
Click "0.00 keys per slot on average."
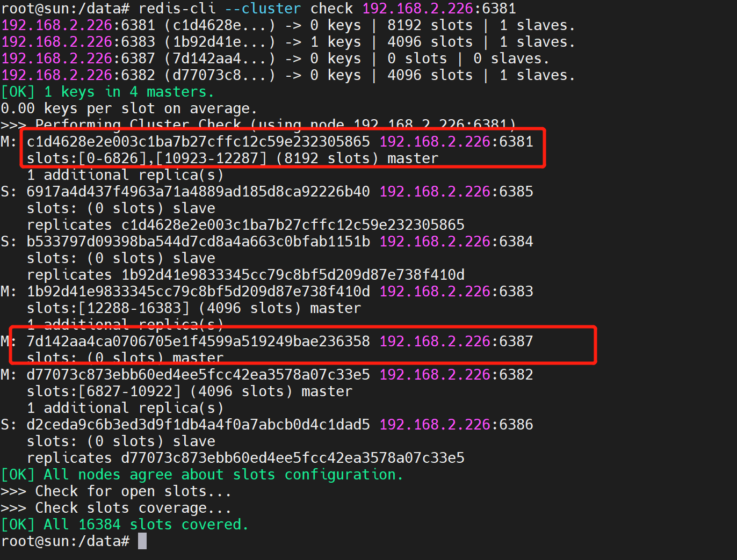[129, 108]
